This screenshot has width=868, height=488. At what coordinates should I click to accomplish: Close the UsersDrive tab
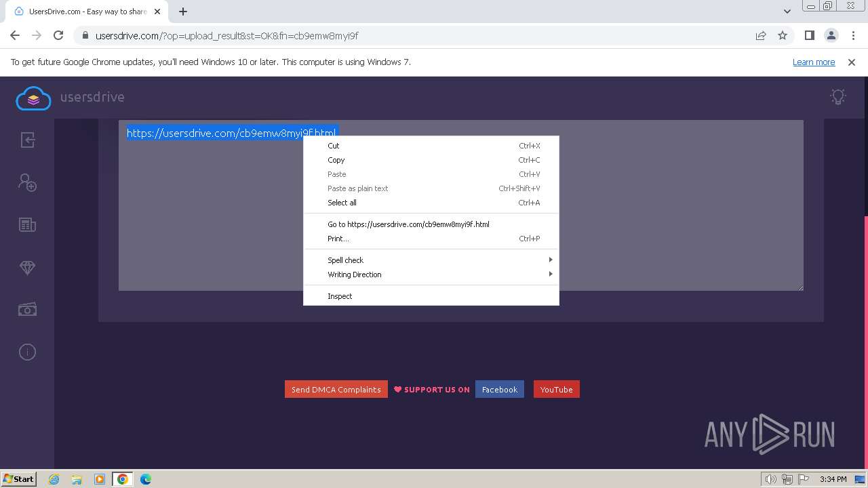[157, 12]
